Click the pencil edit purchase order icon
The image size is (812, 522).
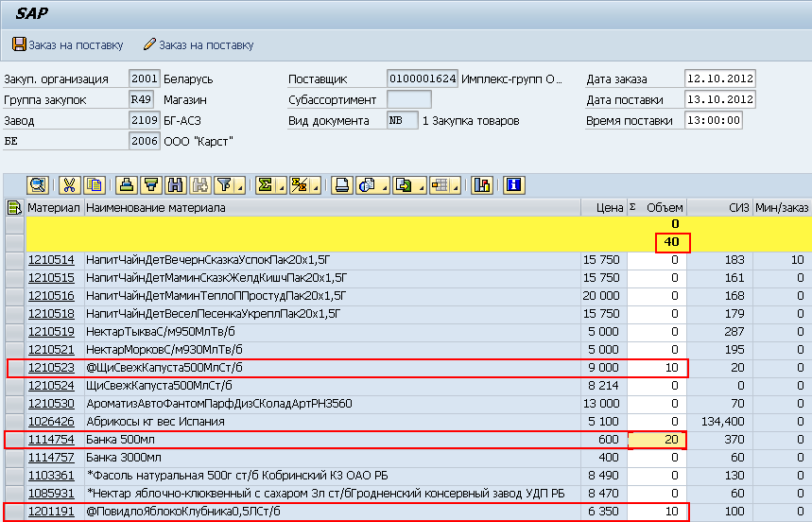point(149,44)
